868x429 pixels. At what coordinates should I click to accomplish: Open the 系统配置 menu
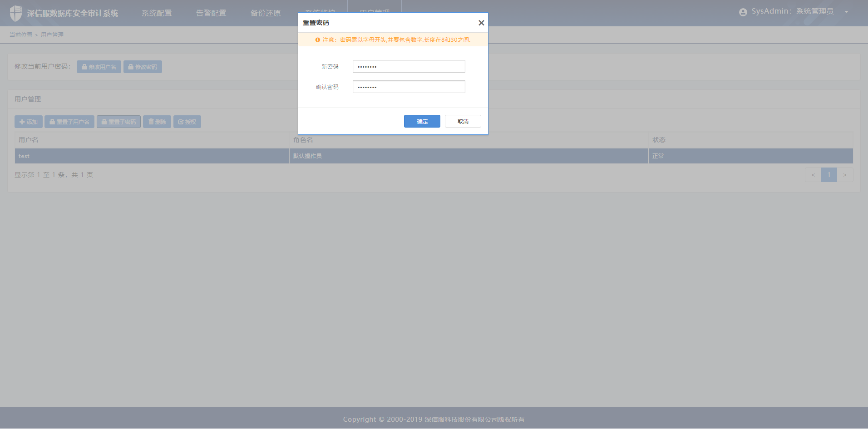coord(157,13)
